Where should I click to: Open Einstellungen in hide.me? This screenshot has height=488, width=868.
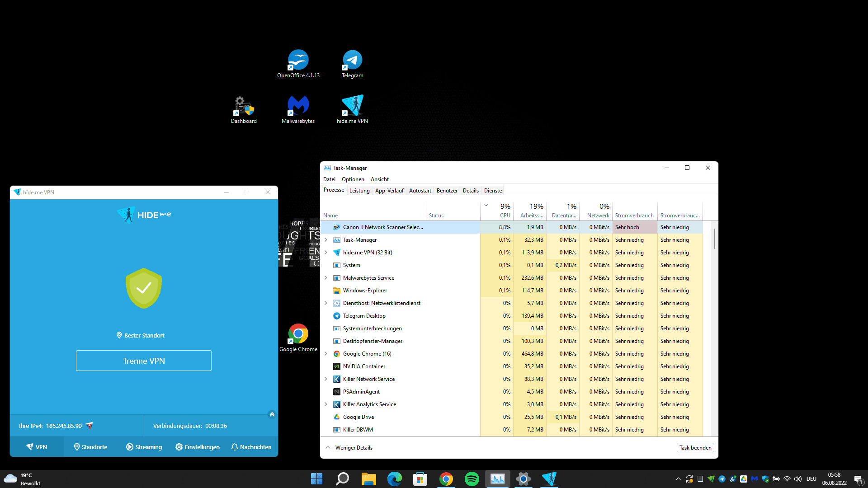[x=198, y=447]
